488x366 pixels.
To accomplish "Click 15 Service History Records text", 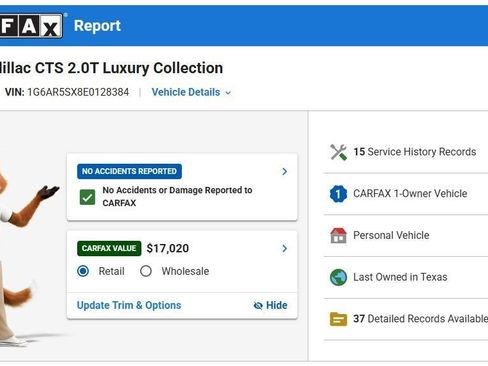I will click(415, 152).
